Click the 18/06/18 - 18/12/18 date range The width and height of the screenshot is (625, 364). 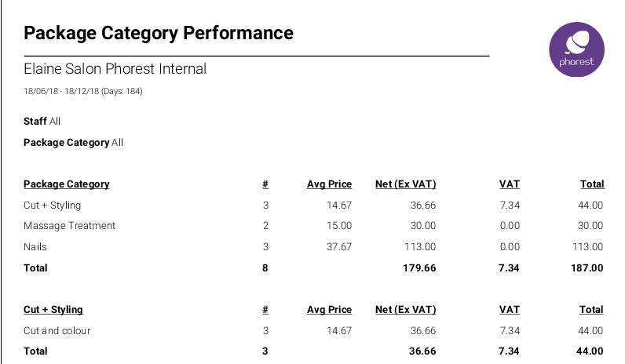[x=82, y=92]
